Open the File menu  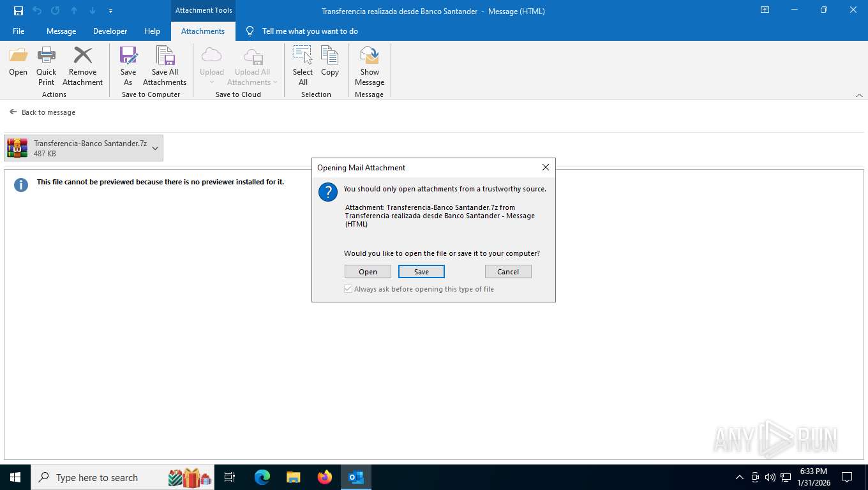click(x=19, y=31)
